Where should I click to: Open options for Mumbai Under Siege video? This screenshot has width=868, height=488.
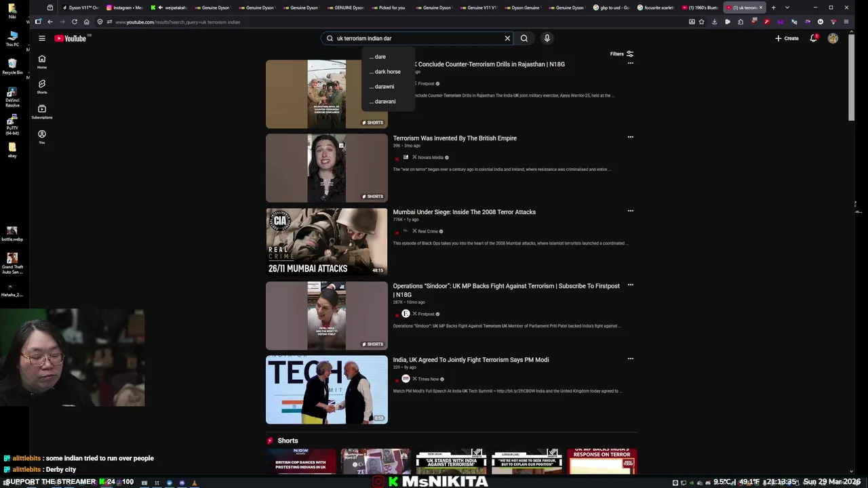click(x=631, y=211)
